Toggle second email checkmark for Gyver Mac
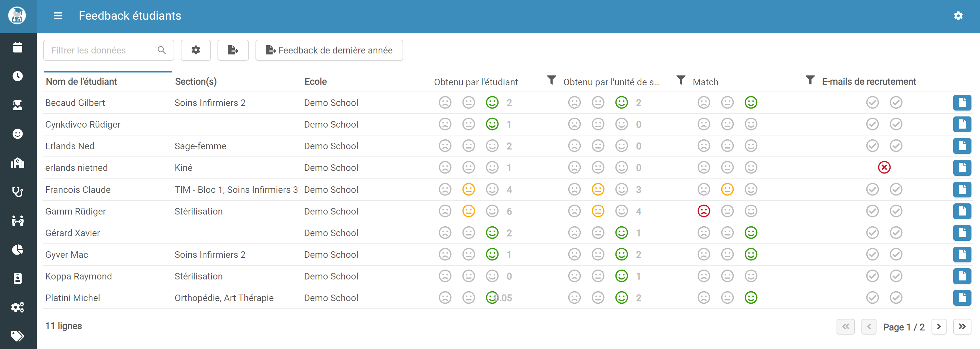 (896, 255)
